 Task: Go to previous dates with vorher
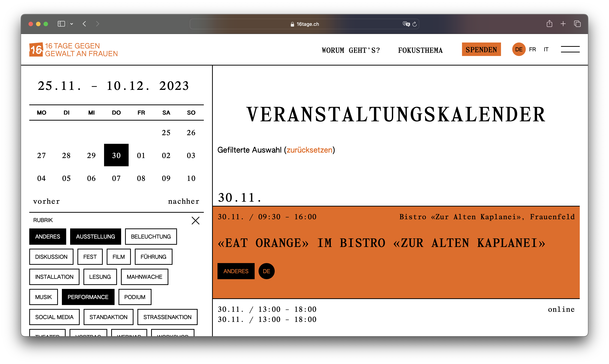coord(46,201)
